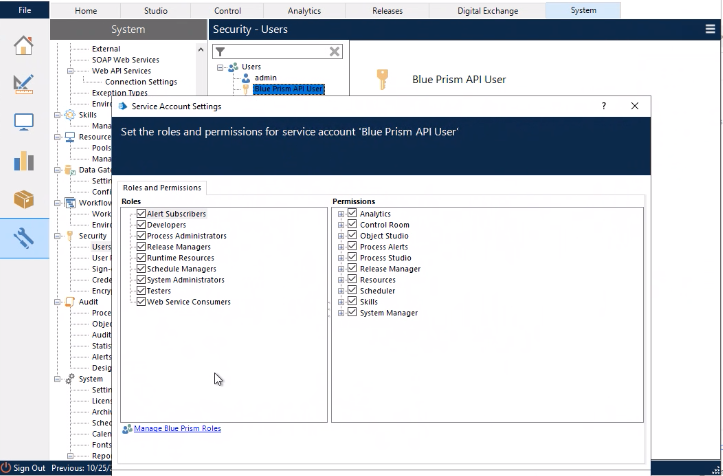723x476 pixels.
Task: Collapse the Audit node in System tree
Action: click(57, 302)
